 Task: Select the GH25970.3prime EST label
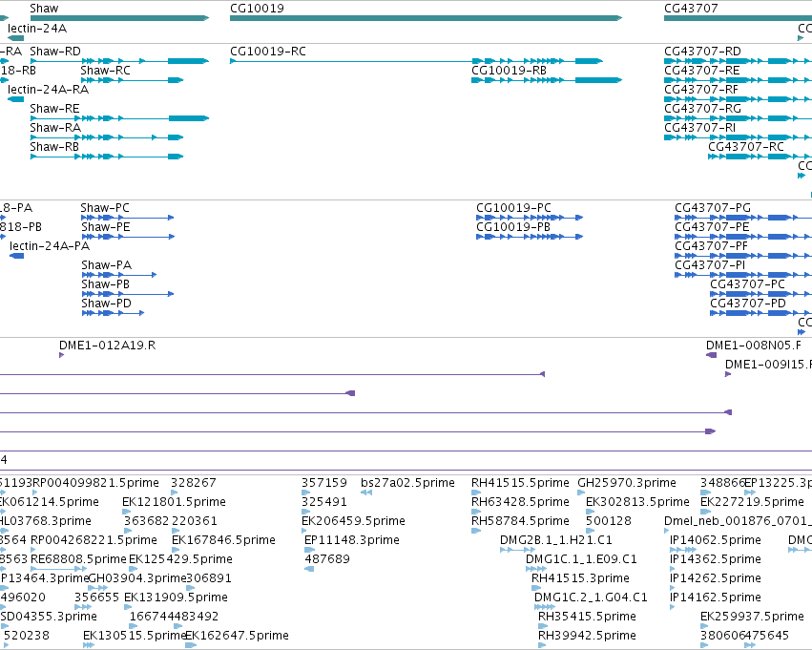(x=627, y=483)
